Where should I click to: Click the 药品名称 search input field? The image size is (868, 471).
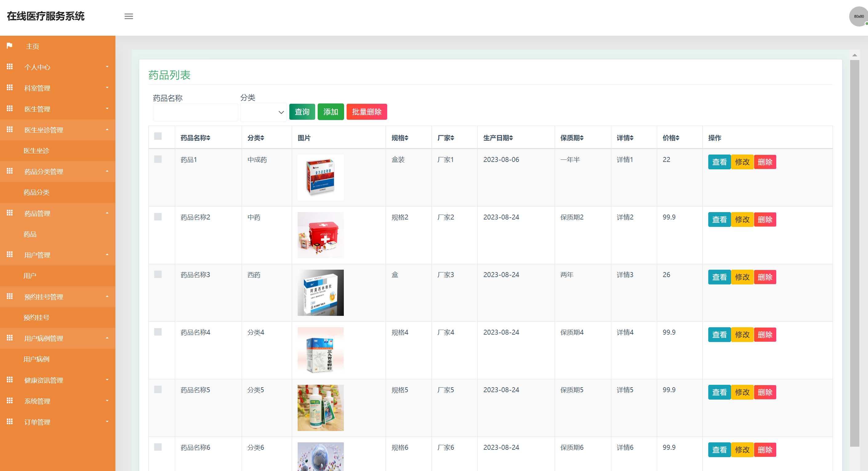coord(195,112)
